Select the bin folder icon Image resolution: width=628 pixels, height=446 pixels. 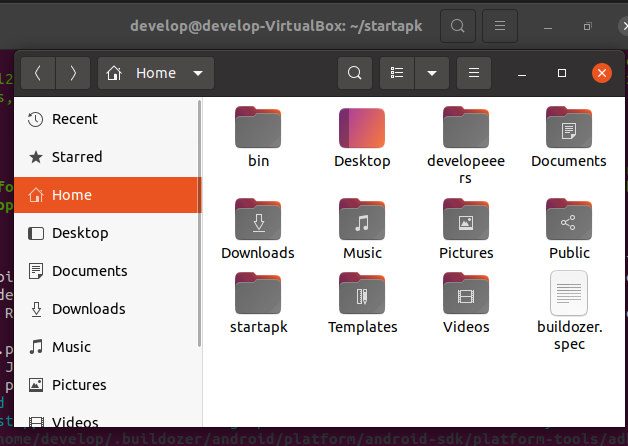[258, 127]
